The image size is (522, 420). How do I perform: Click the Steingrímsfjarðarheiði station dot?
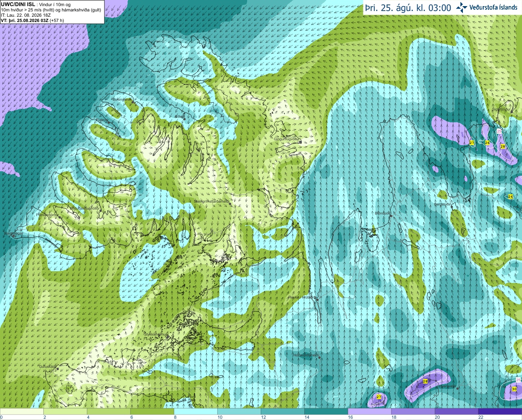230,203
